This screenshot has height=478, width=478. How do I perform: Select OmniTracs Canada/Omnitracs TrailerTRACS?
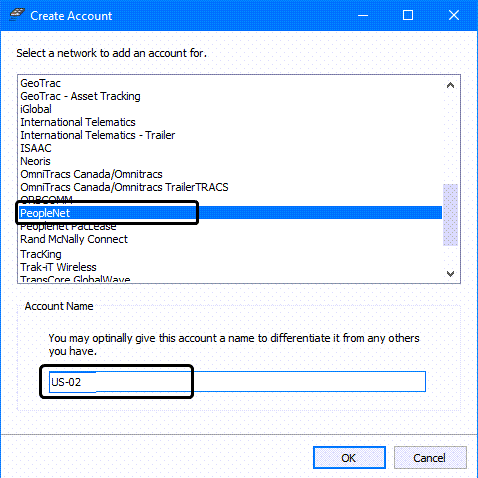click(x=231, y=187)
